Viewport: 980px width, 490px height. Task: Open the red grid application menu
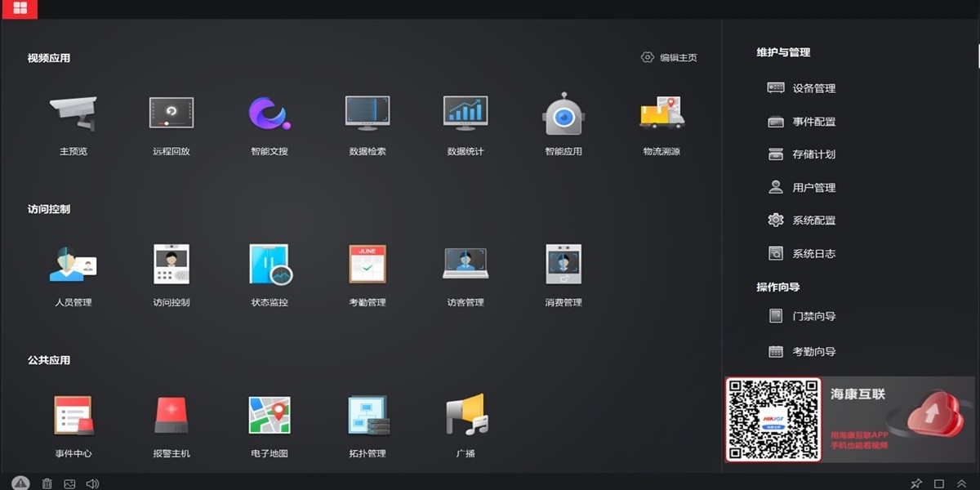click(18, 10)
